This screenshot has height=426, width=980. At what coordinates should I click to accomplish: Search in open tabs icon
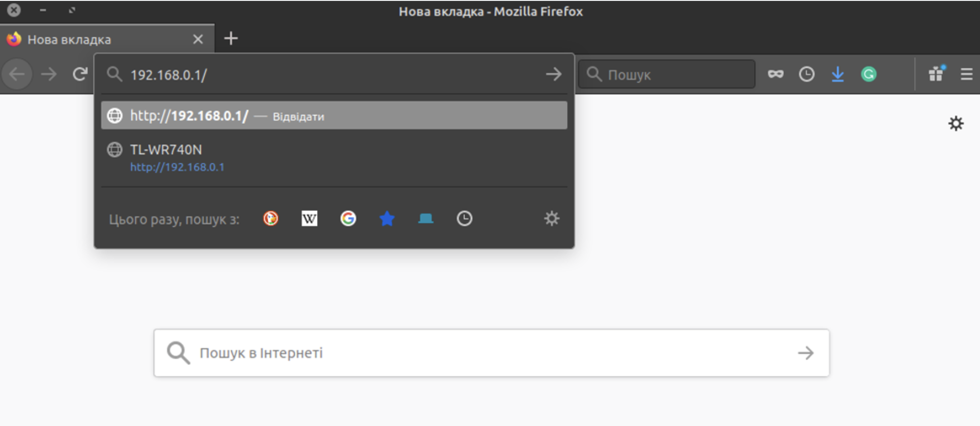coord(426,219)
